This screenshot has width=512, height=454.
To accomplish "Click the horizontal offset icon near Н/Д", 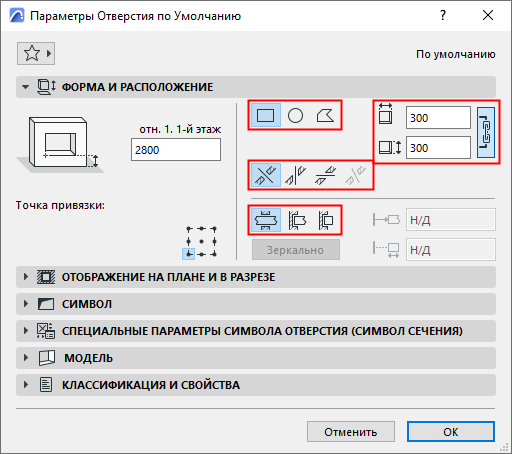I will coord(386,220).
